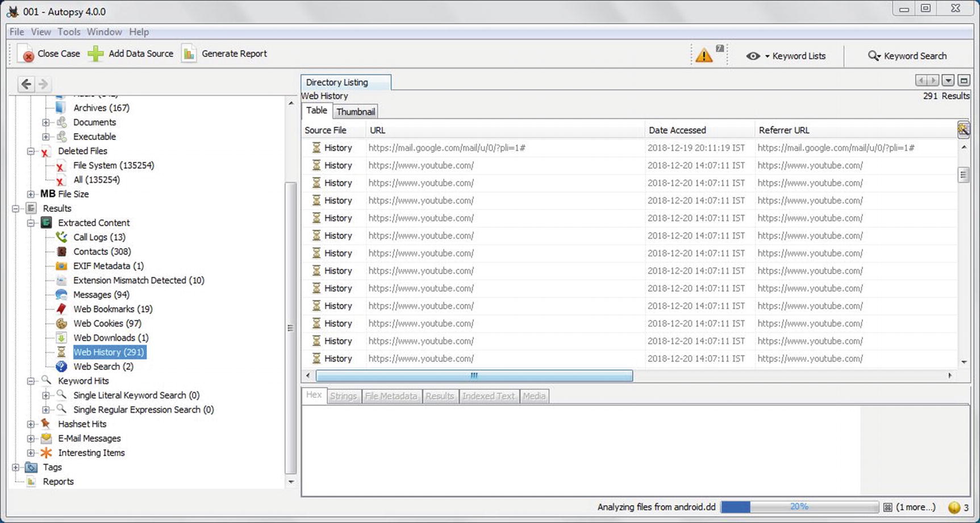This screenshot has height=523, width=980.
Task: Click the Web Cookies cookie icon
Action: (61, 323)
